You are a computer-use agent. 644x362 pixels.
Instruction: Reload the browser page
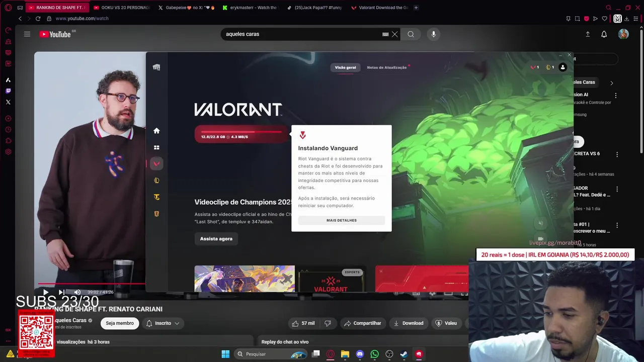(x=38, y=19)
